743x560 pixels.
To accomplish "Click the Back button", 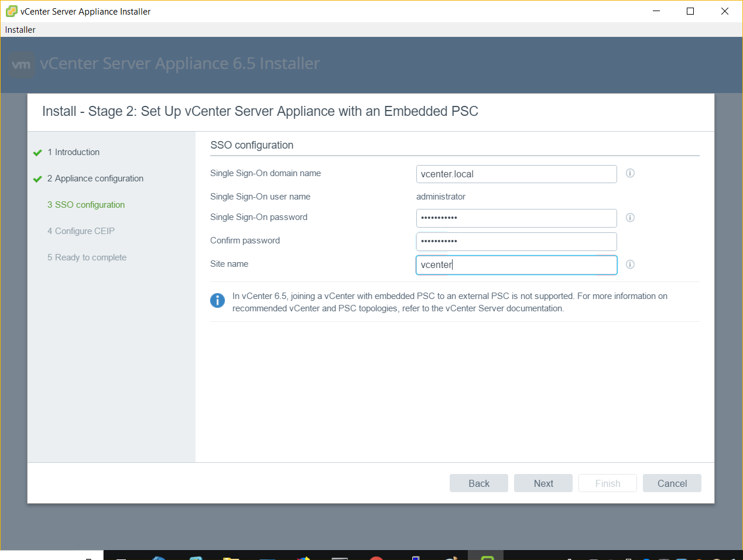I will [479, 483].
